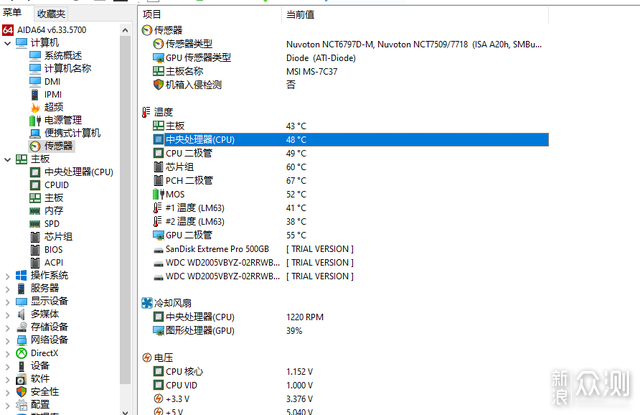Expand the 多媒体 node

point(7,315)
